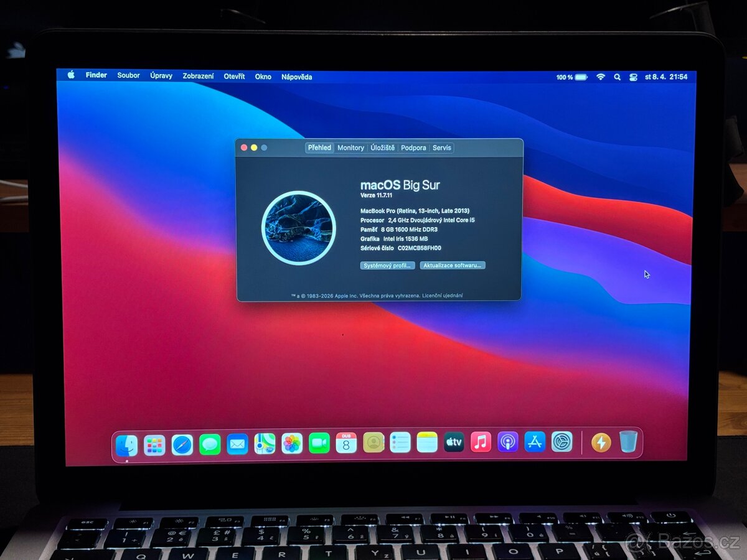The width and height of the screenshot is (747, 560).
Task: Launch FaceTime from the Dock
Action: click(320, 444)
